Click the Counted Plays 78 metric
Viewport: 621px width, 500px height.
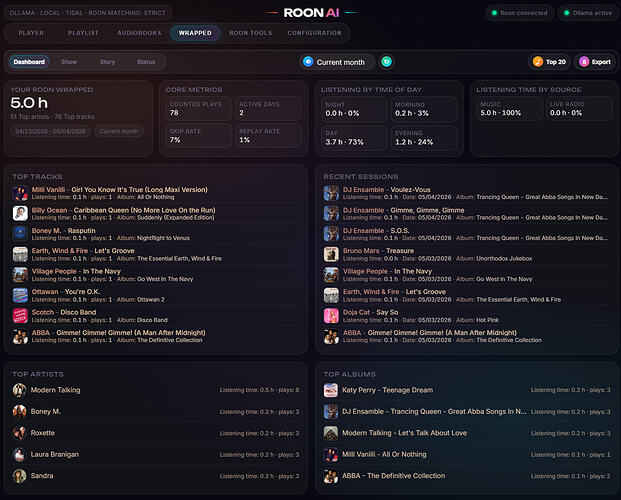point(199,109)
